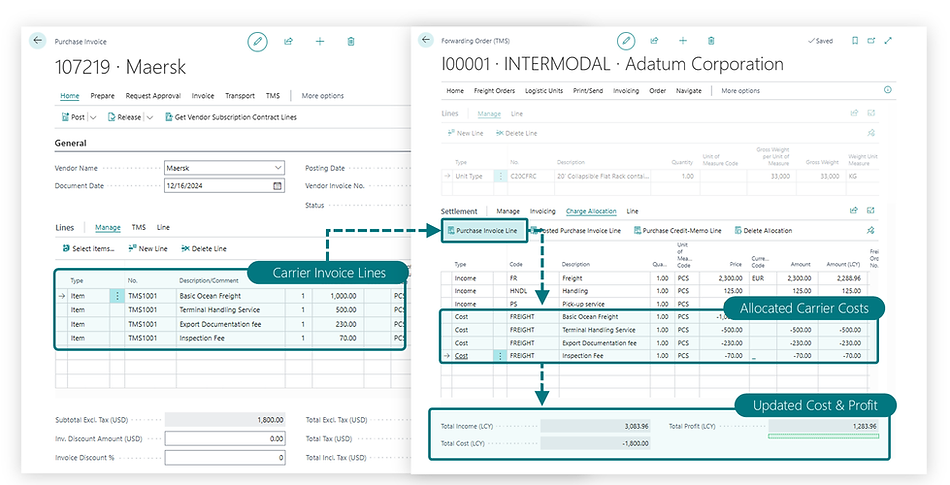
Task: Open row options for Basic Ocean Freight invoice line
Action: (x=117, y=296)
